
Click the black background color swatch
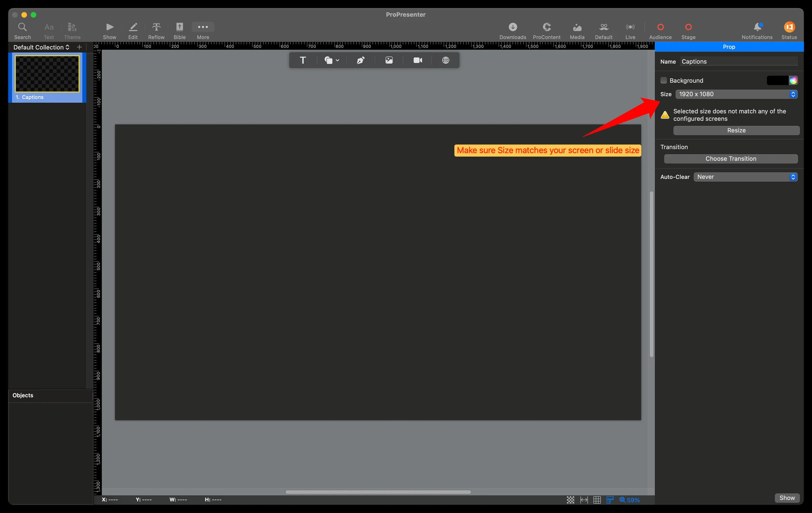click(777, 80)
